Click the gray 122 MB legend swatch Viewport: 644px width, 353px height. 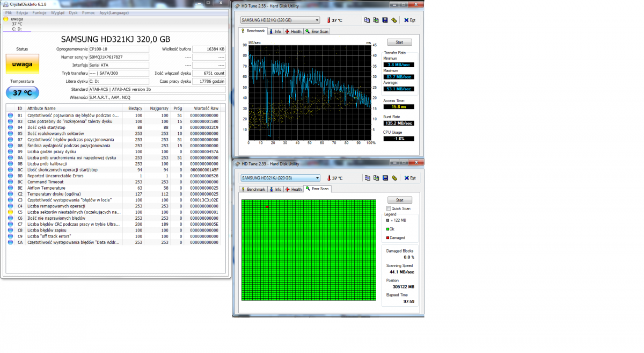[388, 220]
